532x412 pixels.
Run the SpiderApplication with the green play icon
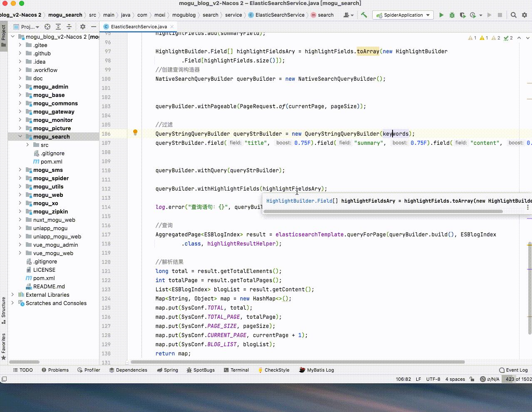click(442, 15)
